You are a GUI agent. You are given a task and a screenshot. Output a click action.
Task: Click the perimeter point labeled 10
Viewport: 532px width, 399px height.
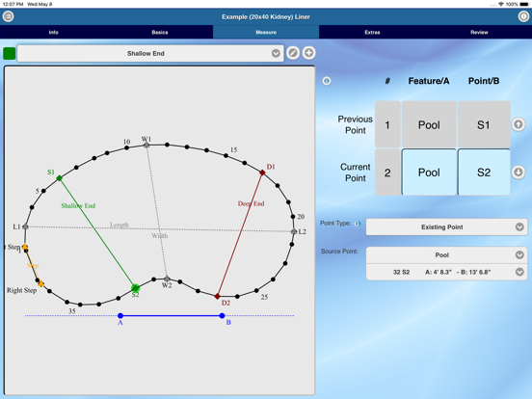126,147
